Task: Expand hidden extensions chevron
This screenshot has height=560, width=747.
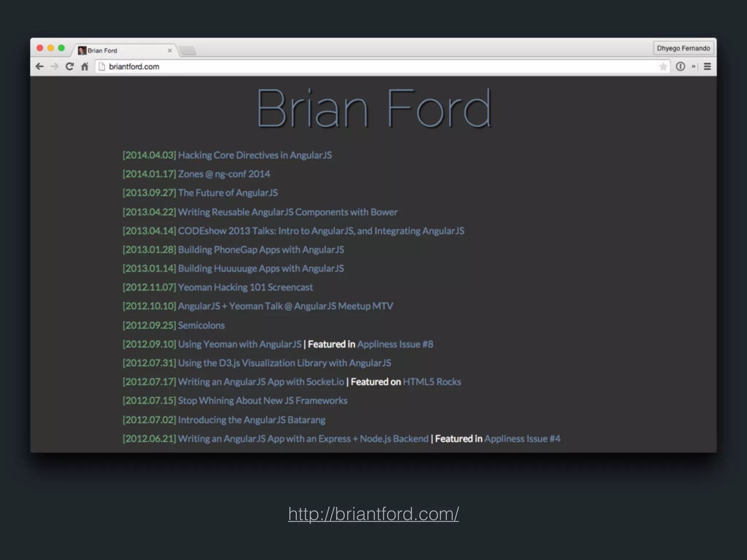Action: tap(693, 66)
